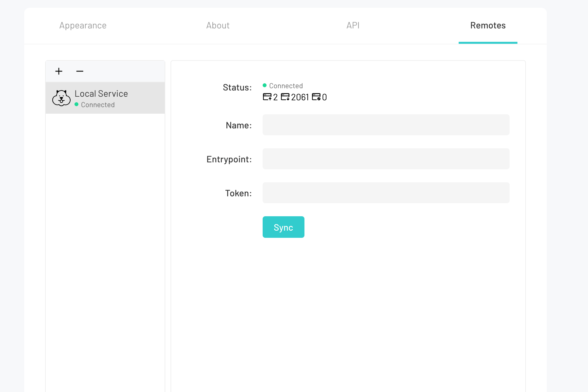
Task: Go to the API tab
Action: pyautogui.click(x=353, y=25)
